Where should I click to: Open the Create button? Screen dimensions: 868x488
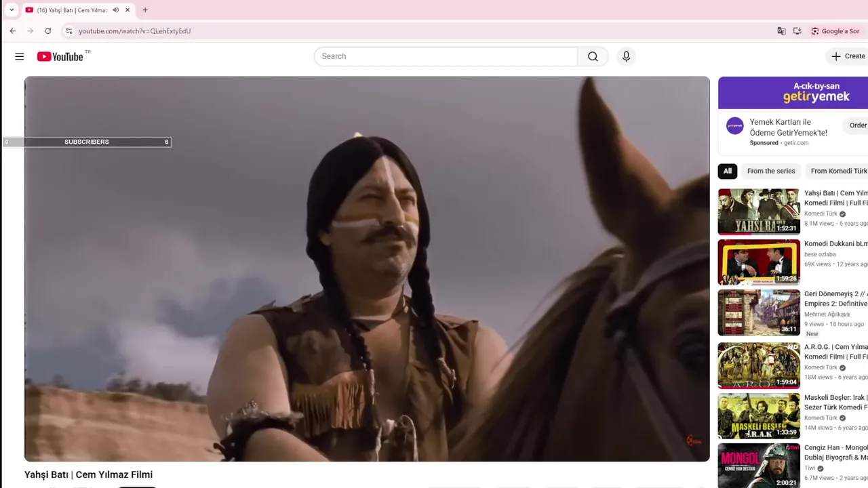click(848, 56)
